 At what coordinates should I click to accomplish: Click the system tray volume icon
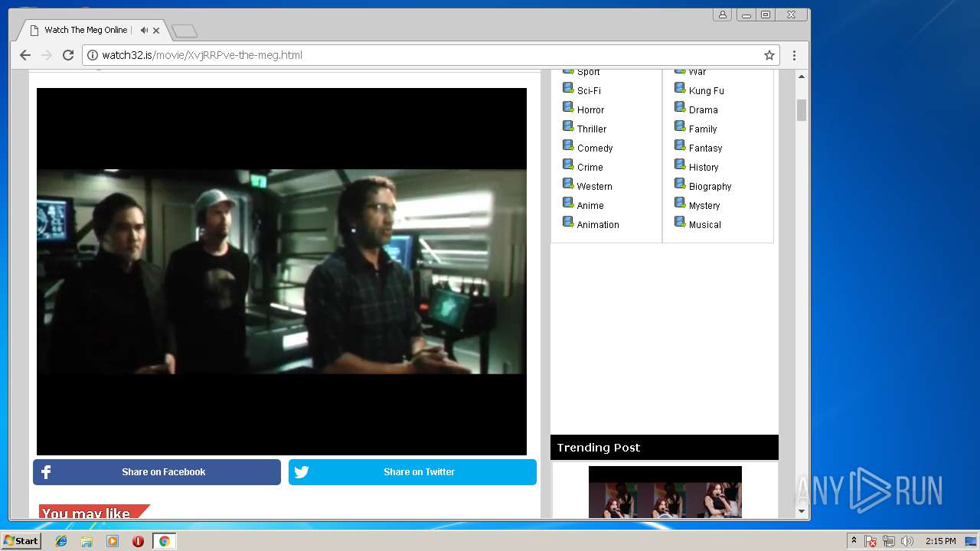pos(907,541)
